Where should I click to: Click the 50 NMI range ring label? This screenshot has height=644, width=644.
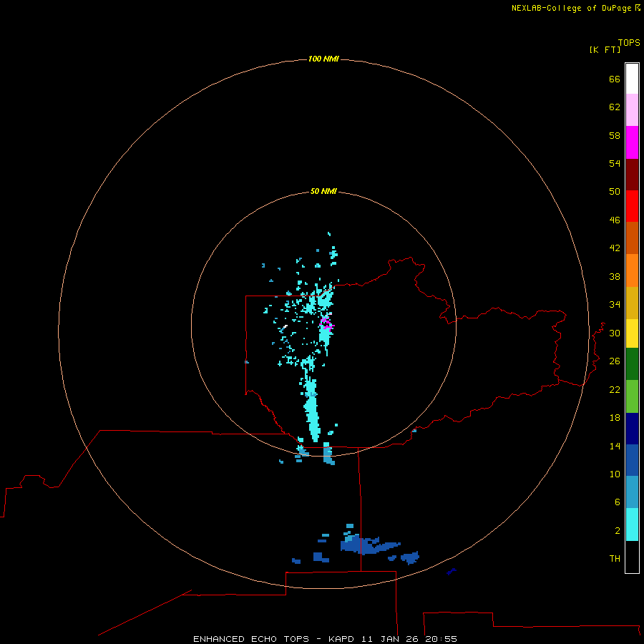323,191
